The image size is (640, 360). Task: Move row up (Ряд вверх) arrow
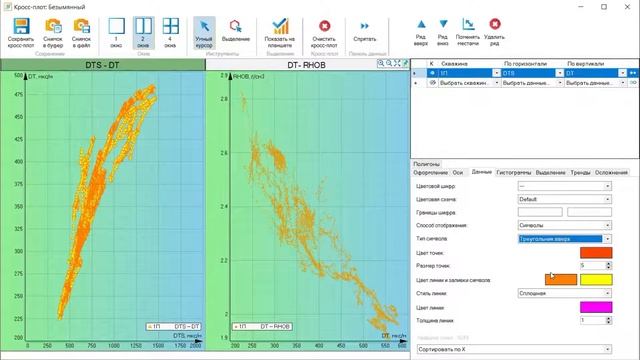(x=421, y=24)
